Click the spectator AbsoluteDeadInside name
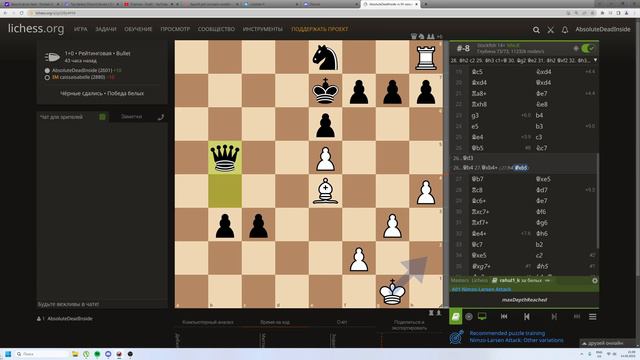 click(70, 318)
